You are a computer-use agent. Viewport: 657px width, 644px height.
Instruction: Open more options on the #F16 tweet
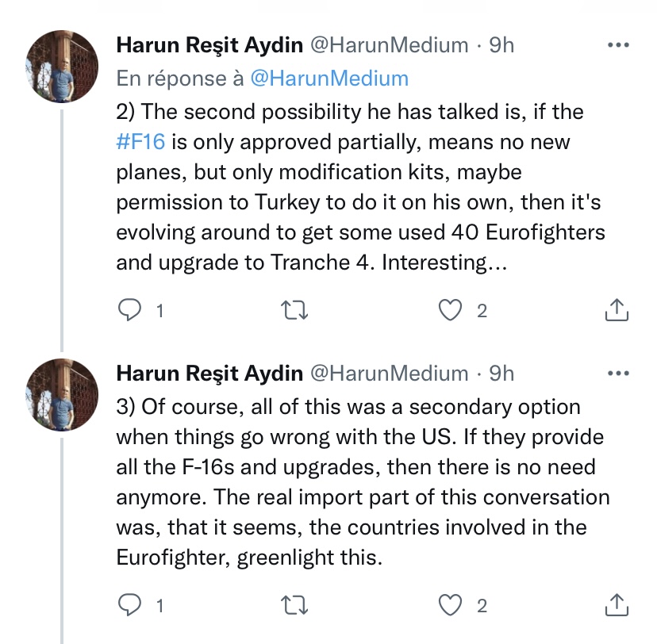click(617, 45)
